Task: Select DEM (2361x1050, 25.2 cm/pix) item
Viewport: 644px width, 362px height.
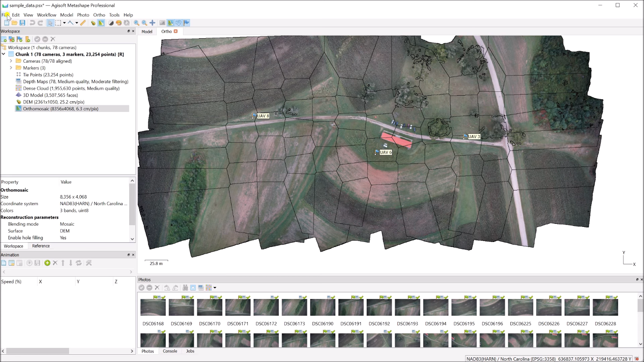Action: 54,102
